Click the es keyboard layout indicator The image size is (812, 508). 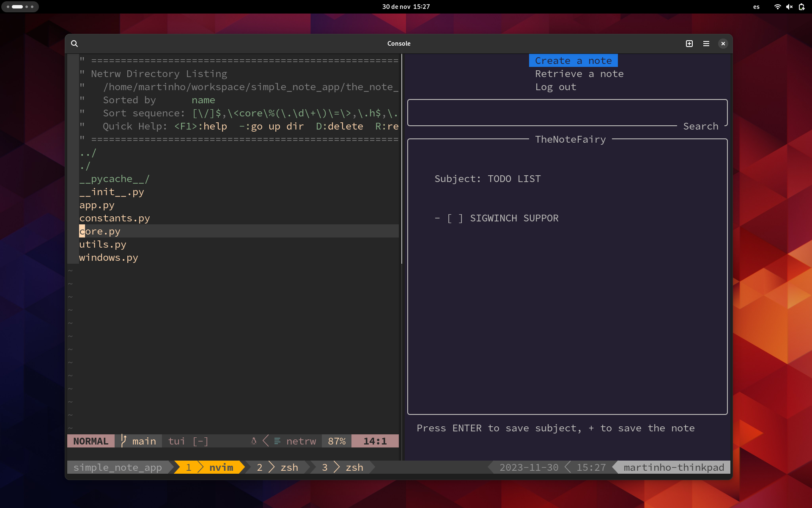pyautogui.click(x=756, y=7)
